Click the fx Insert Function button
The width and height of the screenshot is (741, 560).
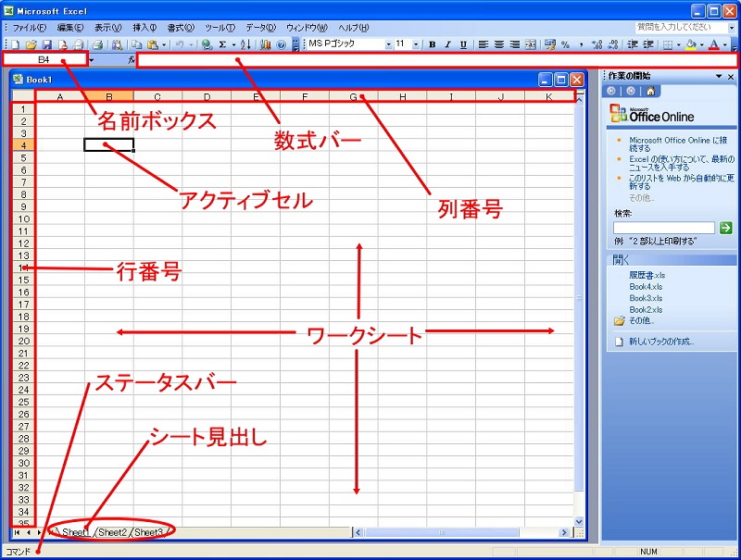[132, 60]
